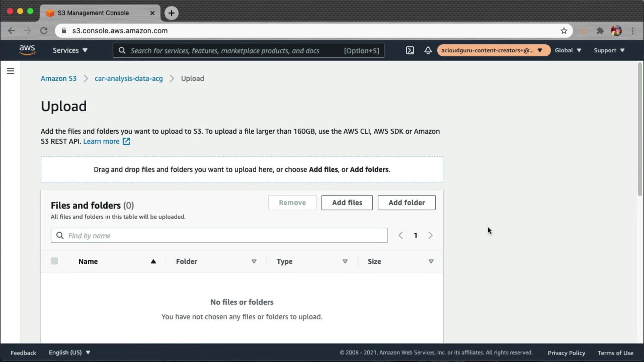Open AWS CloudShell terminal icon
Screen dimensions: 644x362
[x=410, y=50]
